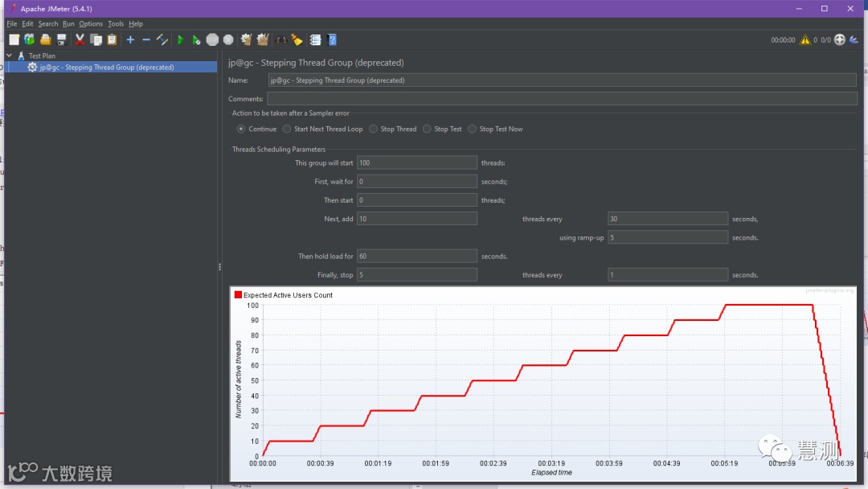Image resolution: width=868 pixels, height=489 pixels.
Task: Click the 'This group will start' threads field
Action: [x=417, y=162]
